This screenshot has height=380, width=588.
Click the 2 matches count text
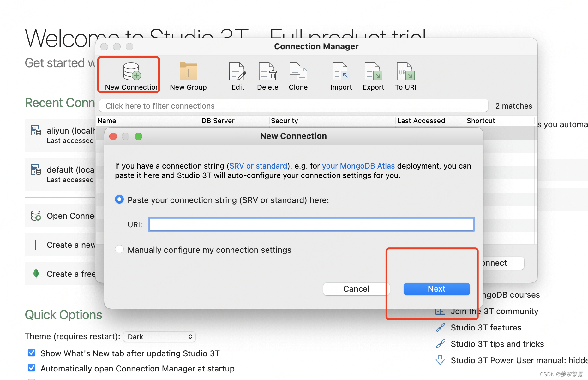click(x=514, y=106)
